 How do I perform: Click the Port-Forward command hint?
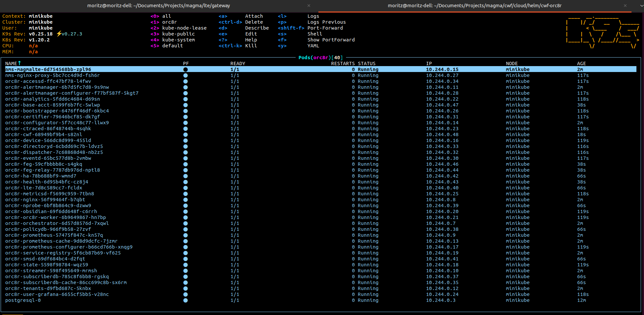point(325,28)
